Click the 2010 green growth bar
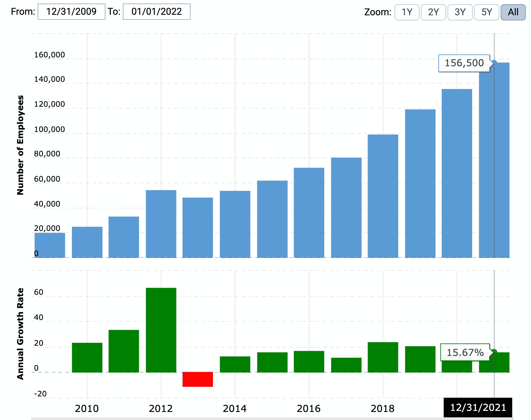The width and height of the screenshot is (531, 420). pos(87,357)
